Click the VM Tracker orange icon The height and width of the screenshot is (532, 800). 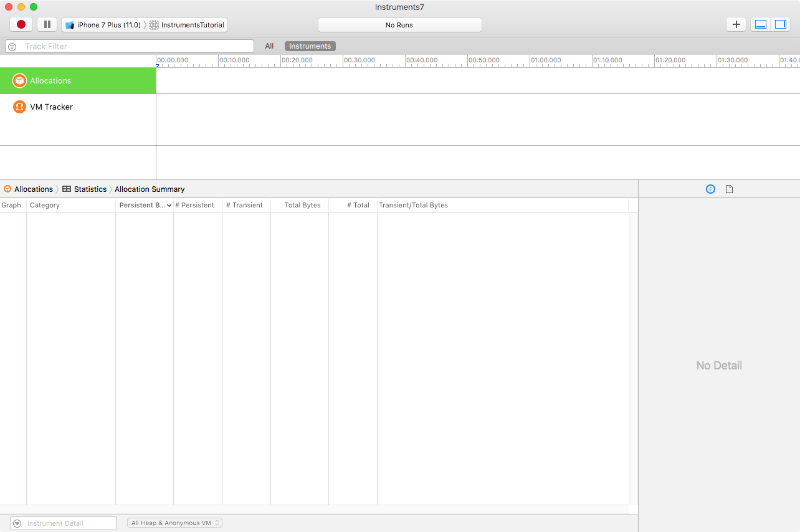point(19,107)
